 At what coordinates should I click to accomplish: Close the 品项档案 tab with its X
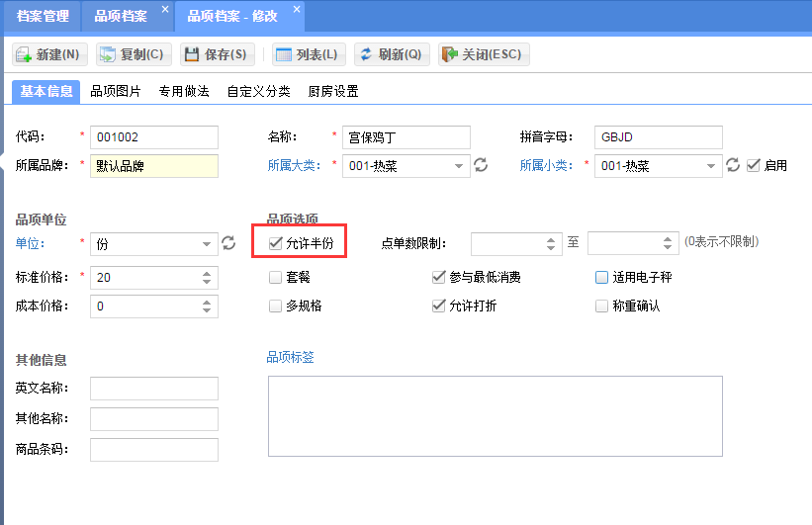pyautogui.click(x=165, y=9)
